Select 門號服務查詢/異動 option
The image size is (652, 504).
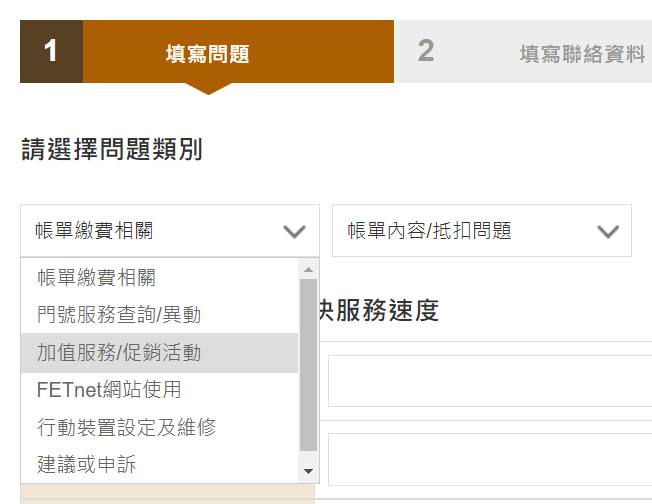coord(160,314)
